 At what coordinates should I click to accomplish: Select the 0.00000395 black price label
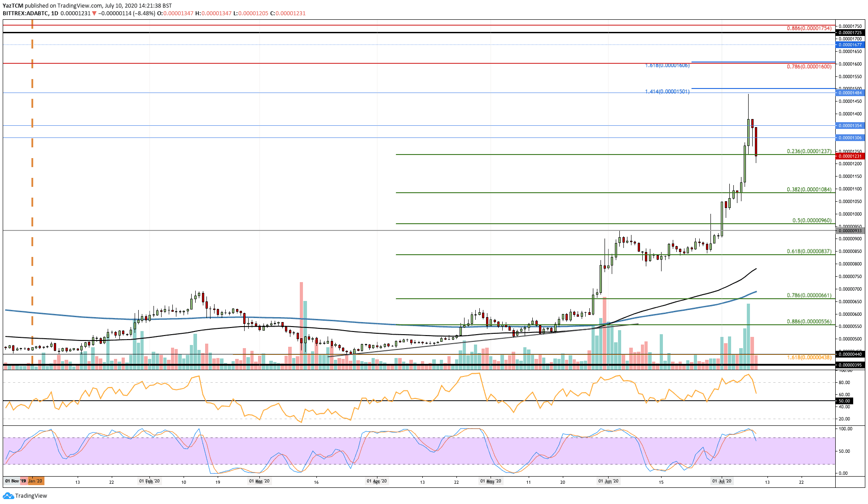tap(850, 365)
